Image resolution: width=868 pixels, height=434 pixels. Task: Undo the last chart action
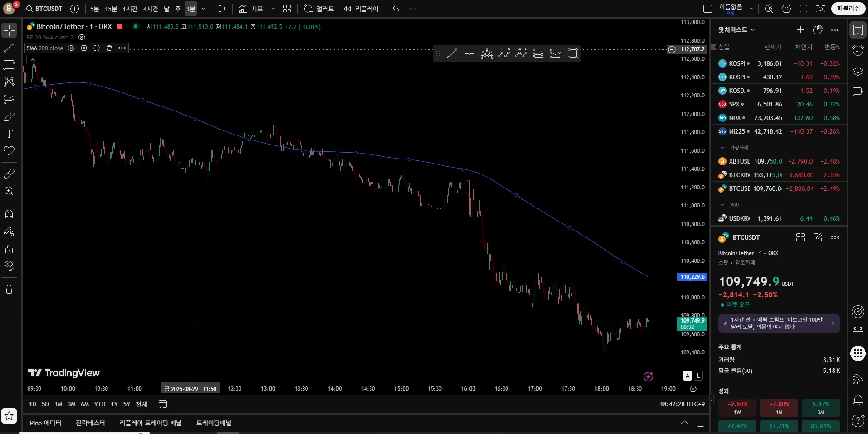click(396, 9)
